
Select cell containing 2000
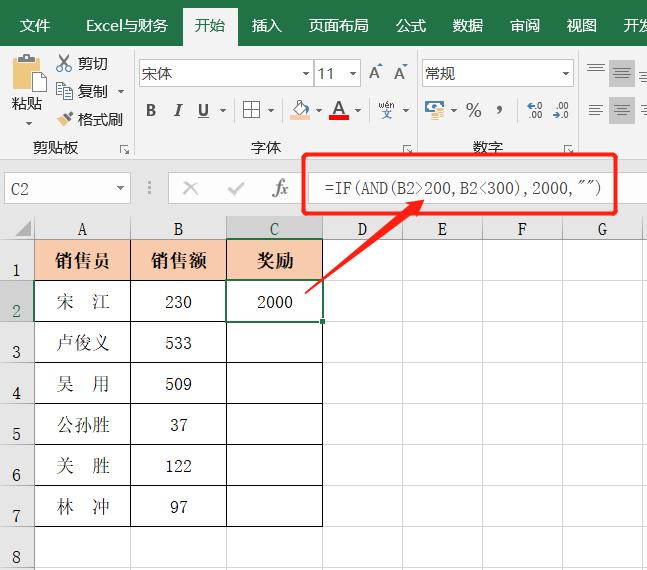pos(274,301)
